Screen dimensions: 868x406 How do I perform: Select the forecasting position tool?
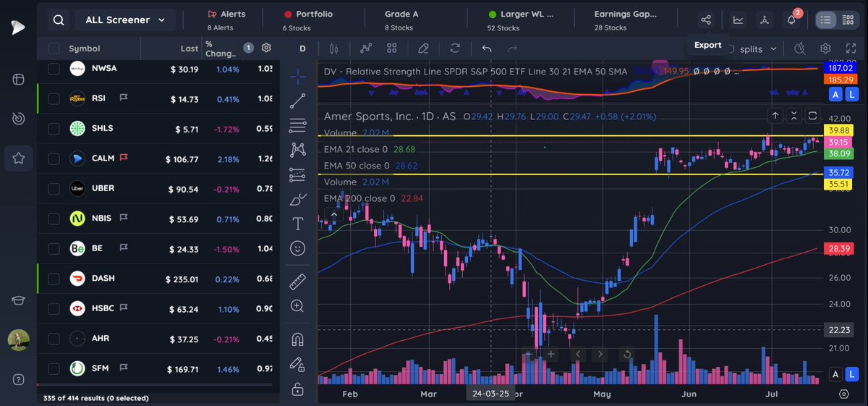(297, 174)
